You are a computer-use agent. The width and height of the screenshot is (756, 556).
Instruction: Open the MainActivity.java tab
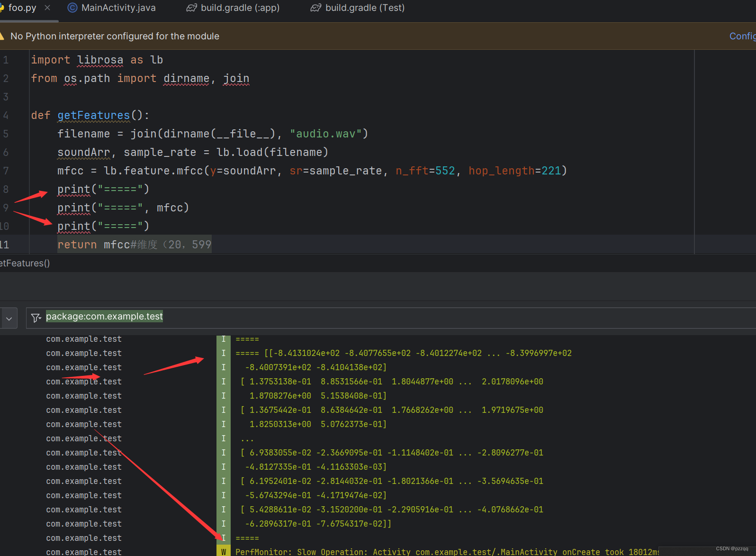pos(118,8)
